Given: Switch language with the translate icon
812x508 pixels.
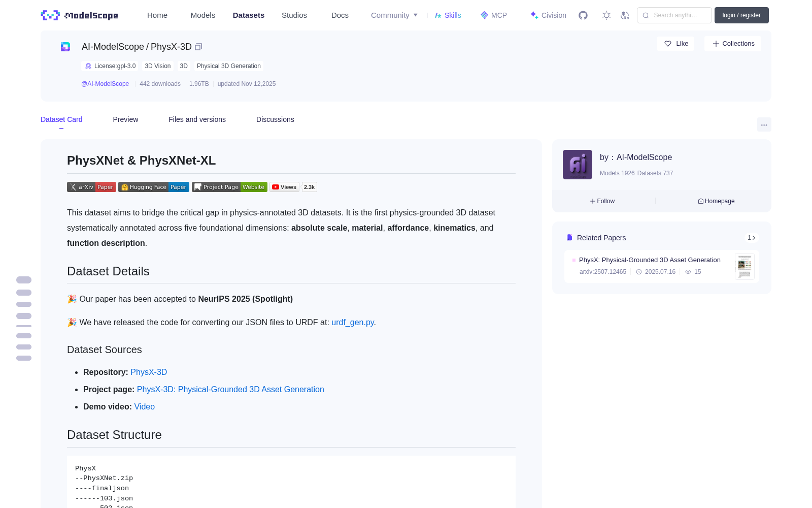Looking at the screenshot, I should click(625, 15).
